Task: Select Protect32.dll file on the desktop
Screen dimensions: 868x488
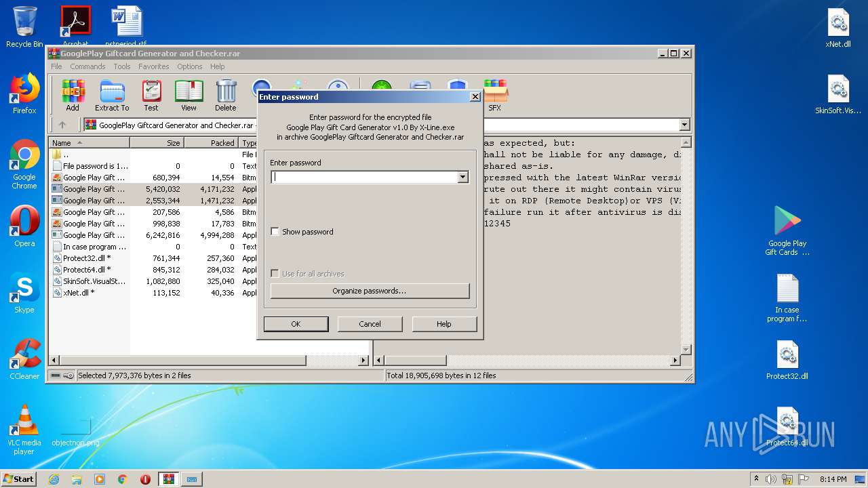Action: click(x=787, y=361)
